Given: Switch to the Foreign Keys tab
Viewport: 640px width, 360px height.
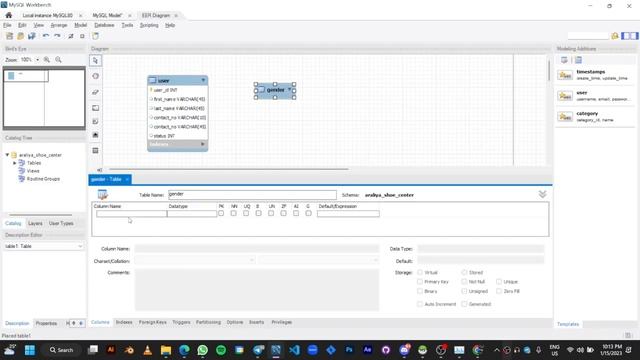Looking at the screenshot, I should 153,322.
